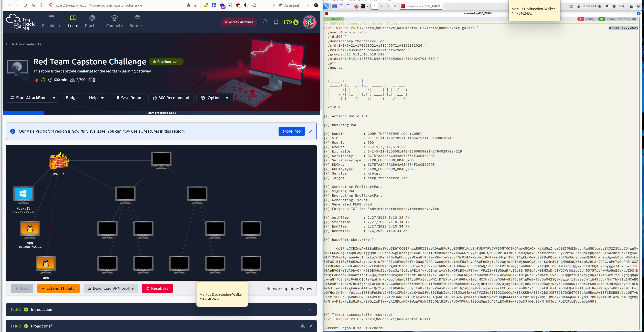Image resolution: width=644 pixels, height=332 pixels.
Task: Click the search magnifier icon
Action: click(x=265, y=22)
